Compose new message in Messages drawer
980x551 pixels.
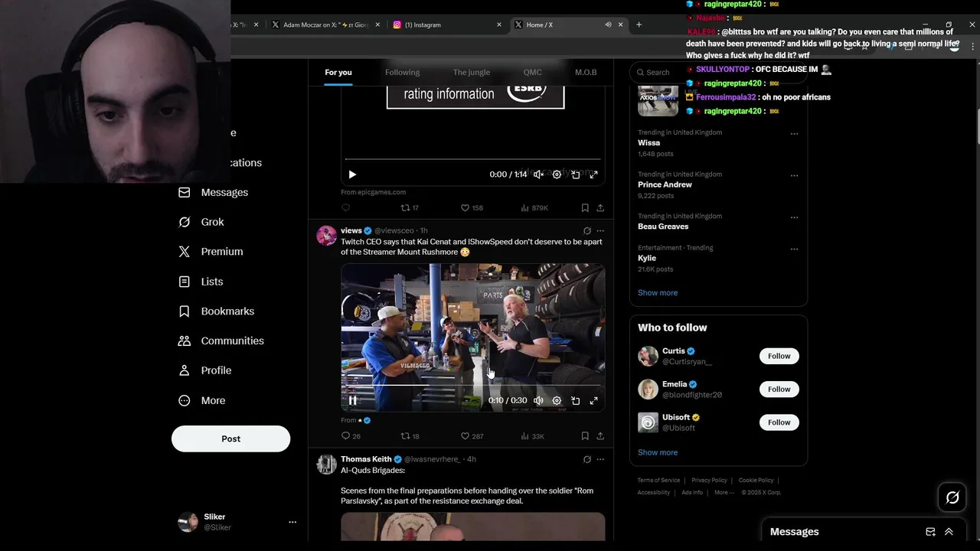[930, 532]
